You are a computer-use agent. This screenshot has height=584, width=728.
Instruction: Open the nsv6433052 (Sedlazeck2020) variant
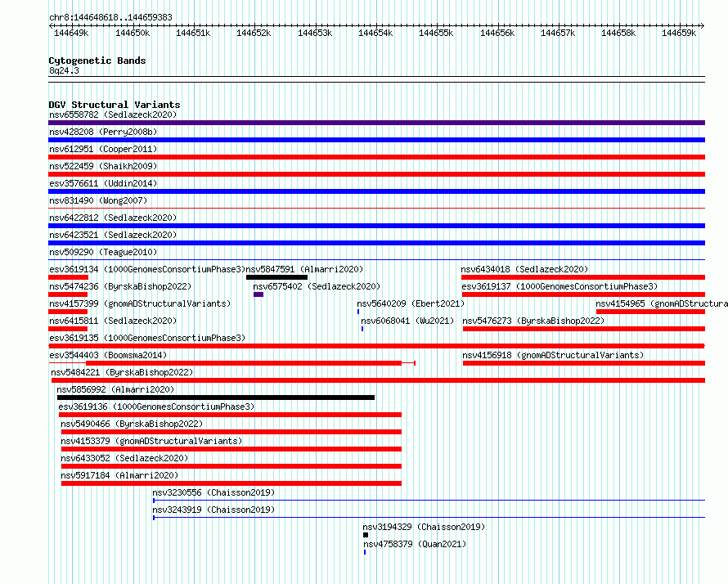(x=124, y=458)
